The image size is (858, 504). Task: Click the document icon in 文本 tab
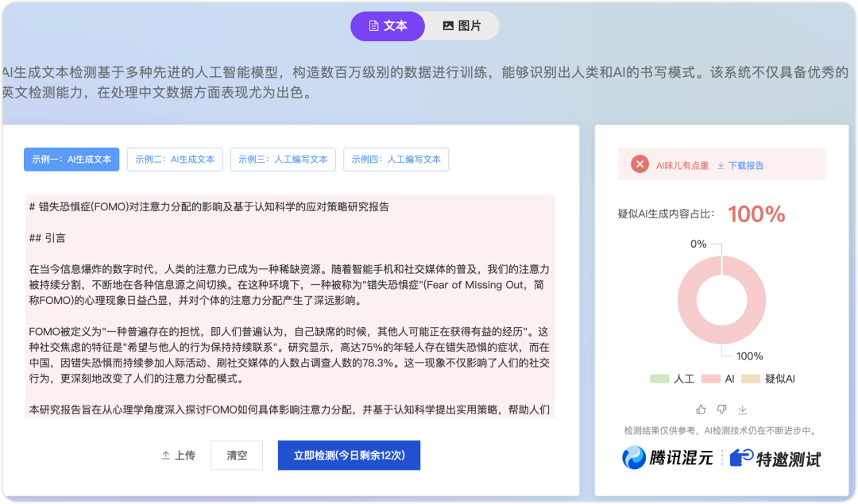pyautogui.click(x=373, y=25)
